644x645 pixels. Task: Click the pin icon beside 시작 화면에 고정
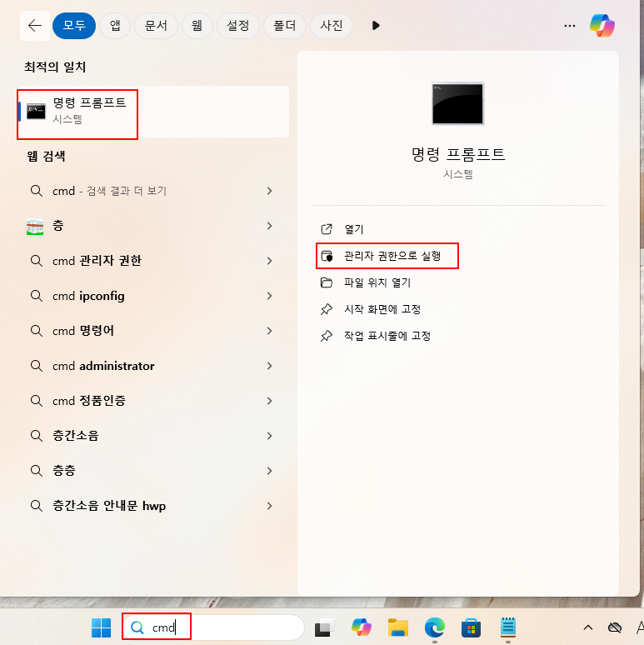(327, 309)
